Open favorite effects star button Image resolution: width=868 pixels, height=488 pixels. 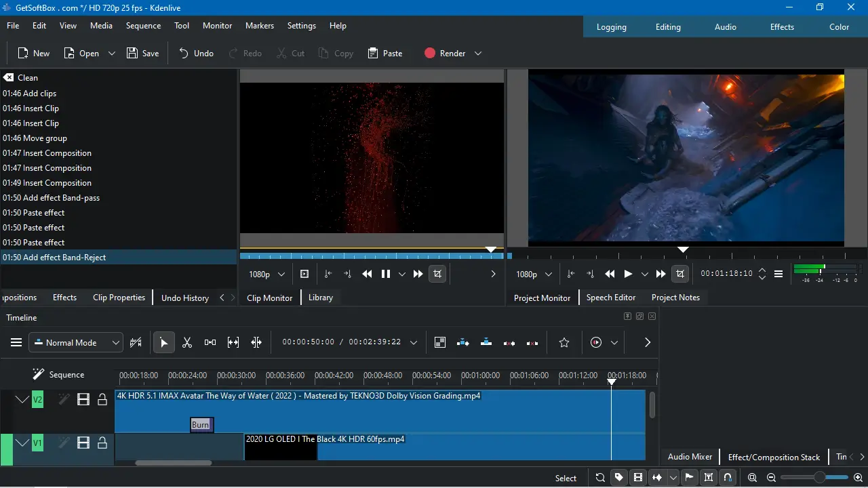[564, 342]
